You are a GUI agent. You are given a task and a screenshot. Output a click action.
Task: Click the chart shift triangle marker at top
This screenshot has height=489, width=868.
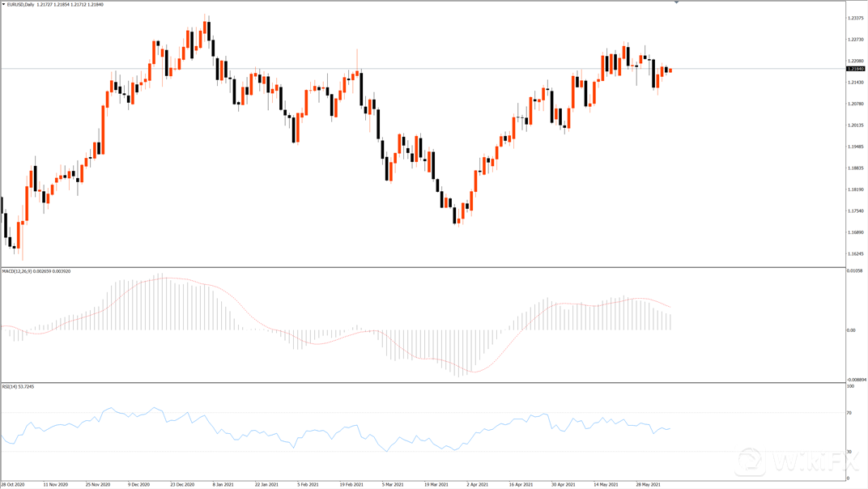[677, 3]
